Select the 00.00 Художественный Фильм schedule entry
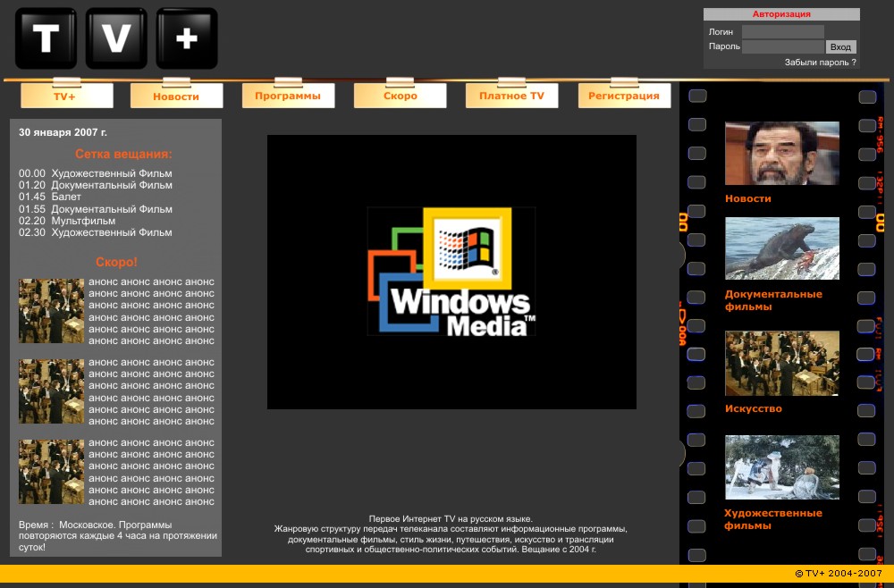The image size is (894, 588). [96, 173]
